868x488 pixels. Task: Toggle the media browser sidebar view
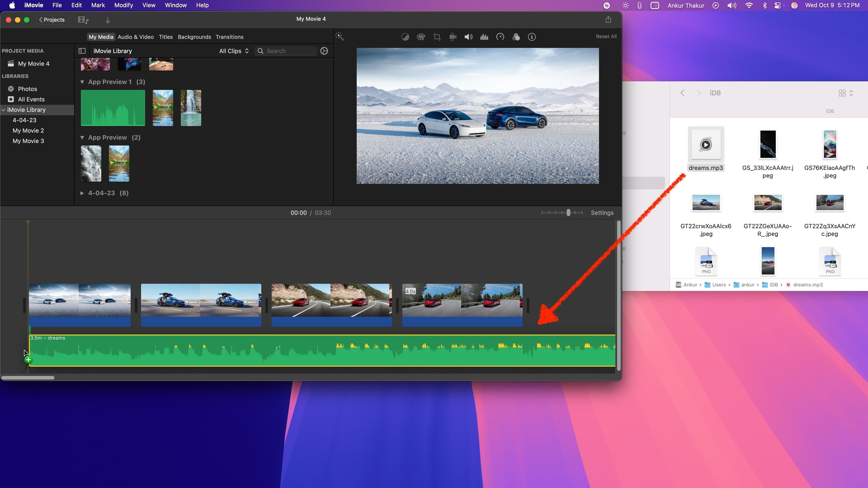82,51
